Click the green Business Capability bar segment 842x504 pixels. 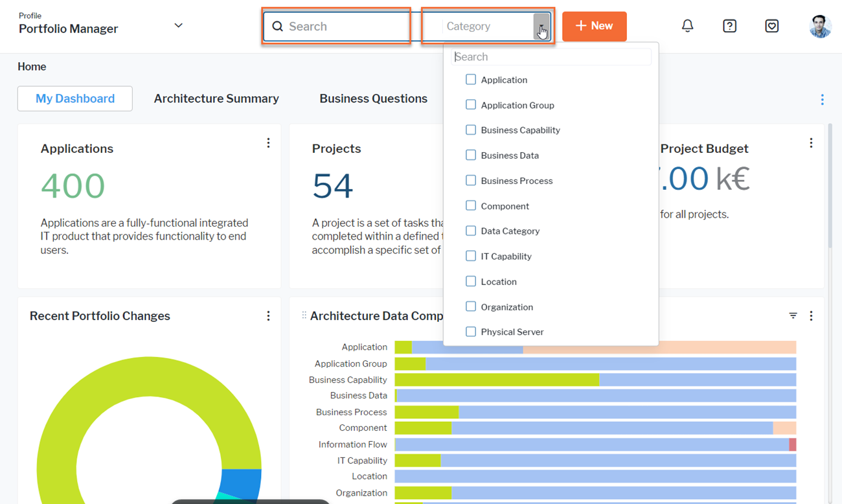click(496, 380)
